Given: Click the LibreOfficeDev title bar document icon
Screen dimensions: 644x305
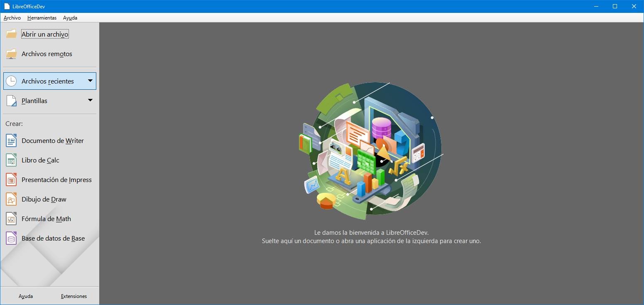Looking at the screenshot, I should [x=7, y=6].
